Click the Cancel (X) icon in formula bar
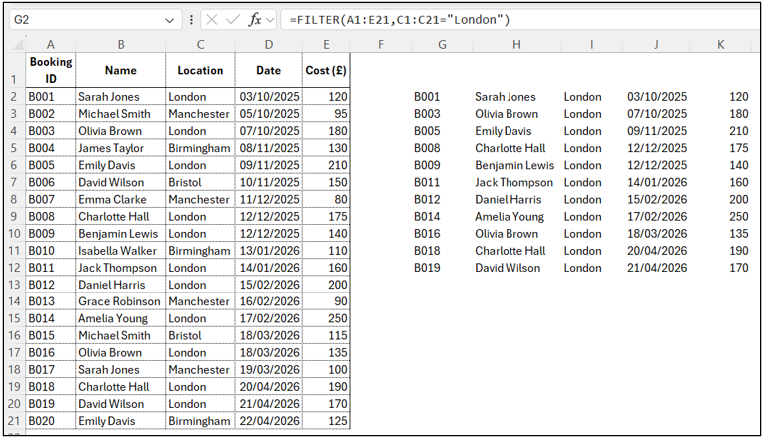 coord(212,20)
